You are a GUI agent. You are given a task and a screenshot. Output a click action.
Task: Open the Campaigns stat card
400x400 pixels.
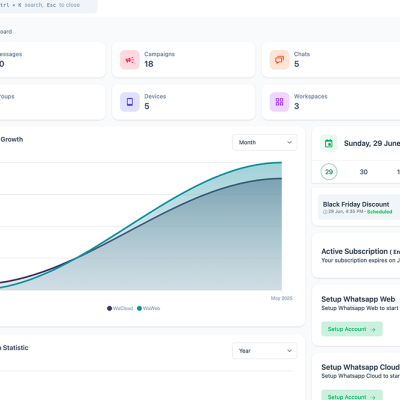184,60
